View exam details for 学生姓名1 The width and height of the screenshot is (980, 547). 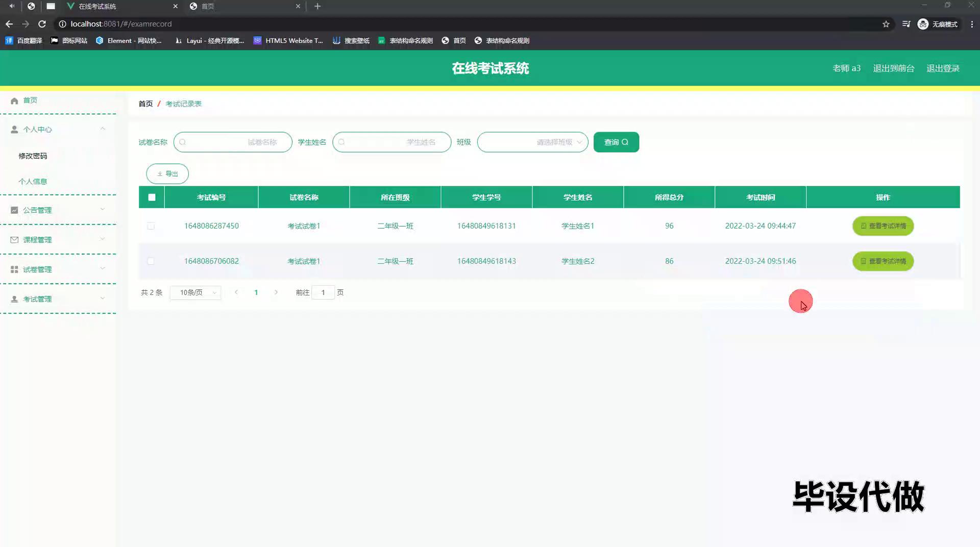click(x=883, y=226)
